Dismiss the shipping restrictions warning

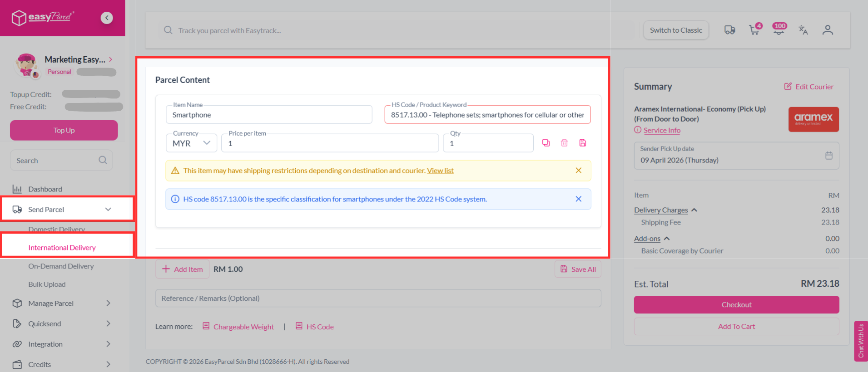coord(578,171)
